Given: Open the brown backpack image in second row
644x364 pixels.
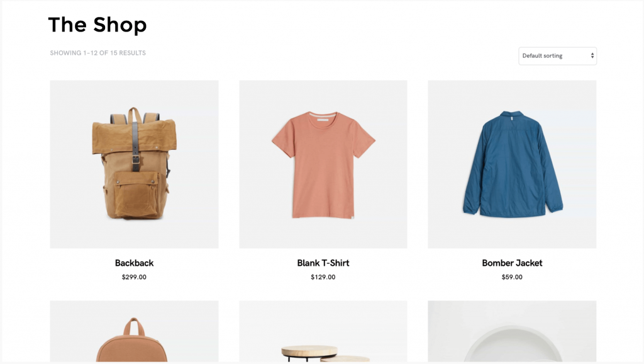Looking at the screenshot, I should coord(135,331).
